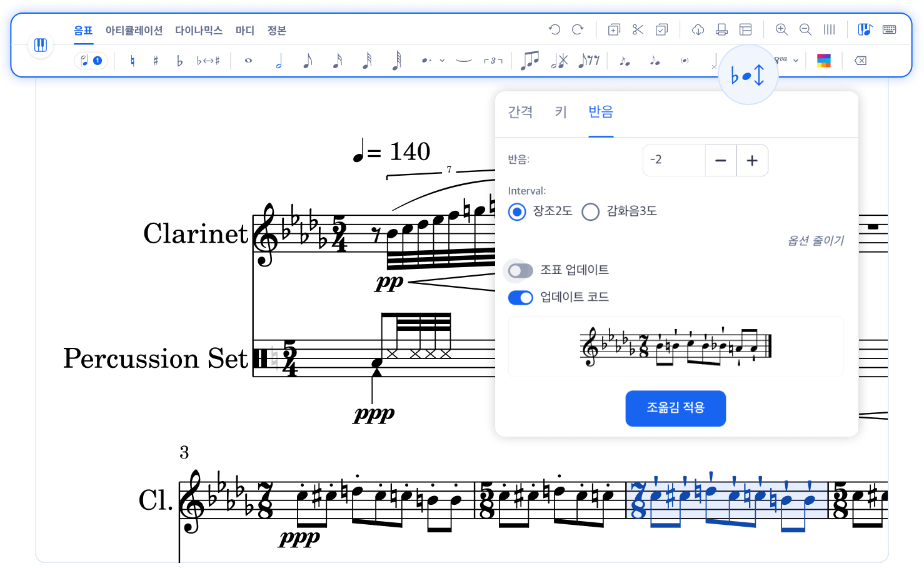The width and height of the screenshot is (924, 568).
Task: Open the scissors cut tool
Action: click(x=637, y=29)
